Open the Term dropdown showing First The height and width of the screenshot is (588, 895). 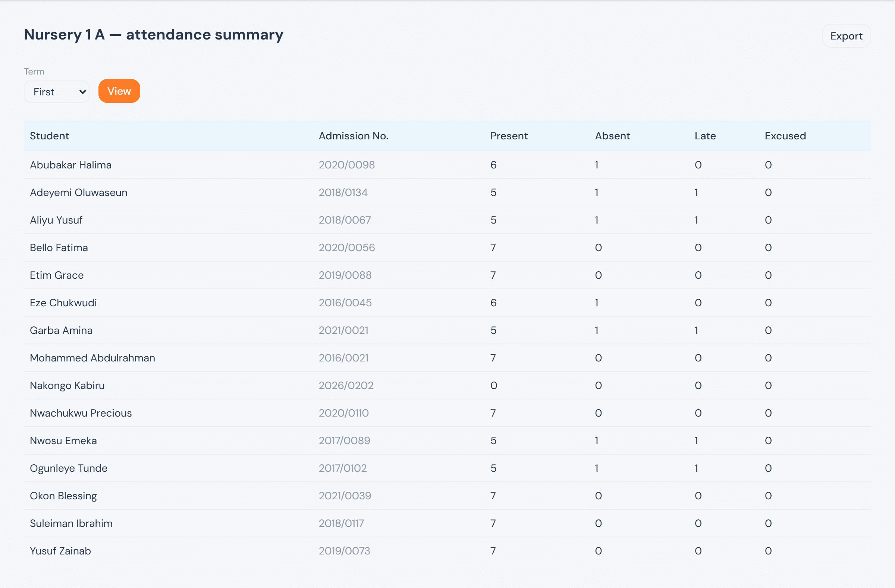56,92
